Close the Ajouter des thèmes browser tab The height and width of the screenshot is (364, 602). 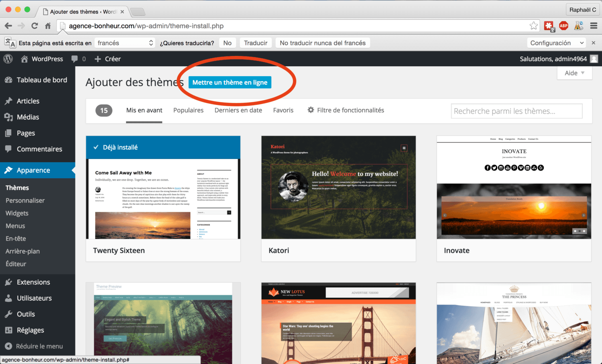[122, 12]
